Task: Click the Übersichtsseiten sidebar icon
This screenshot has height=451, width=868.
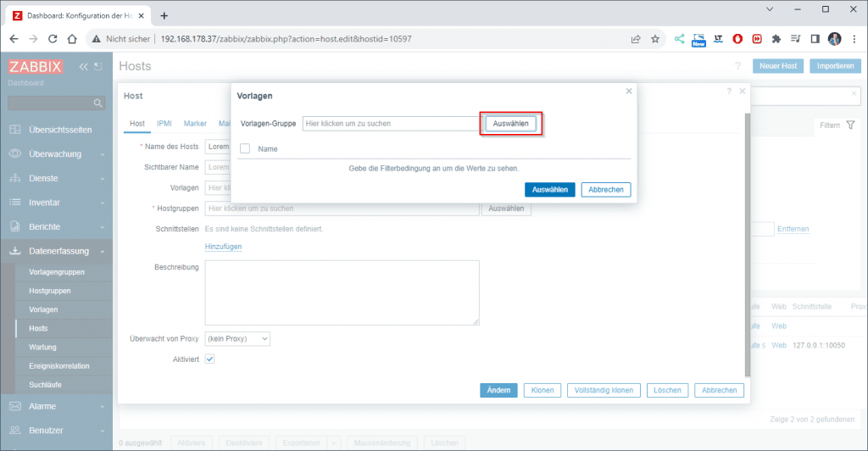Action: tap(14, 129)
